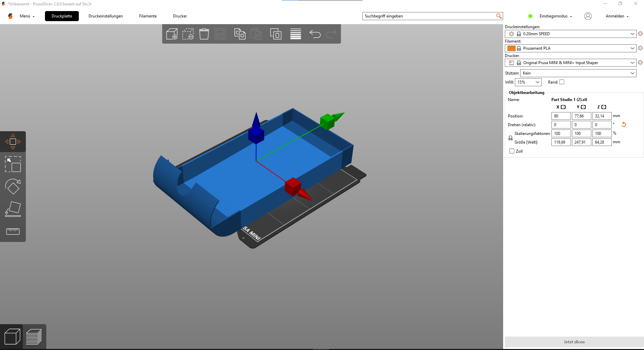
Task: Click the user account avatar icon
Action: [x=588, y=16]
